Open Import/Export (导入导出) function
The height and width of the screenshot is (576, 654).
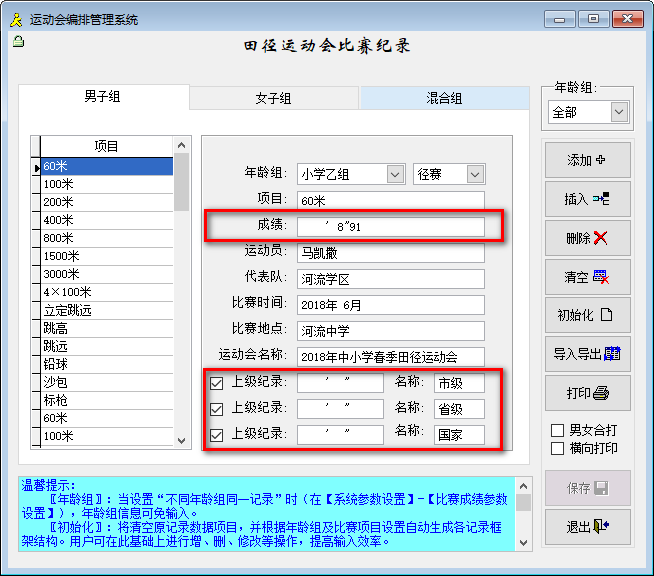[x=587, y=354]
